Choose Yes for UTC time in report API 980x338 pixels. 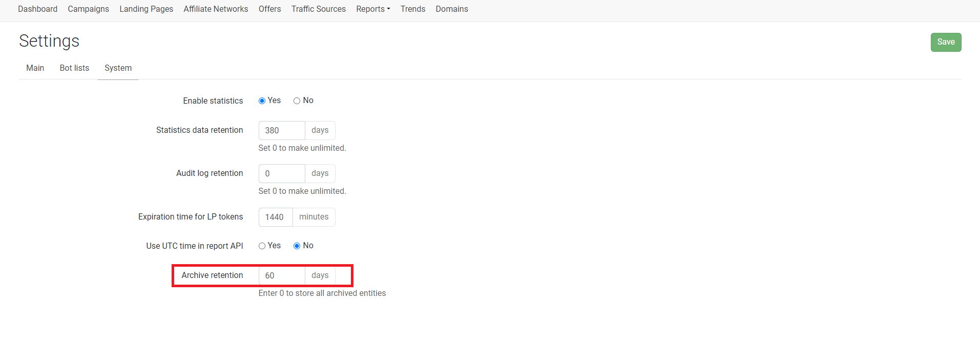(262, 246)
